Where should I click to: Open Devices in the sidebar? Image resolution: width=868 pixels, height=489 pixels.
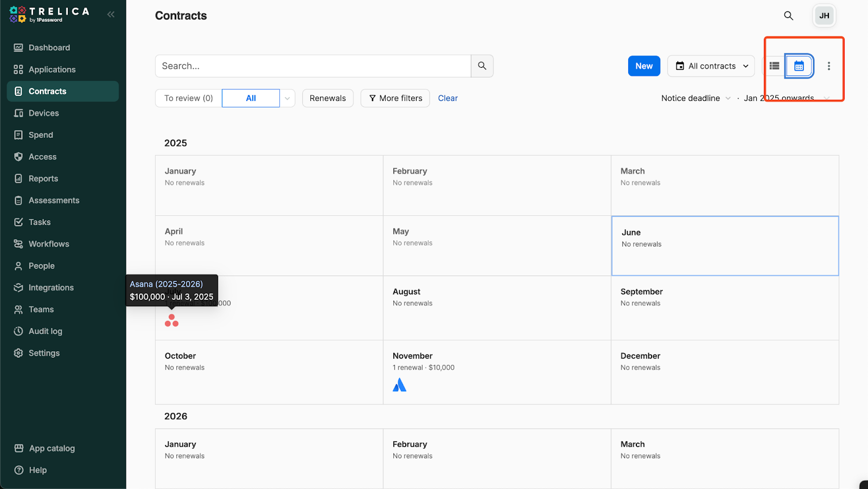click(43, 113)
